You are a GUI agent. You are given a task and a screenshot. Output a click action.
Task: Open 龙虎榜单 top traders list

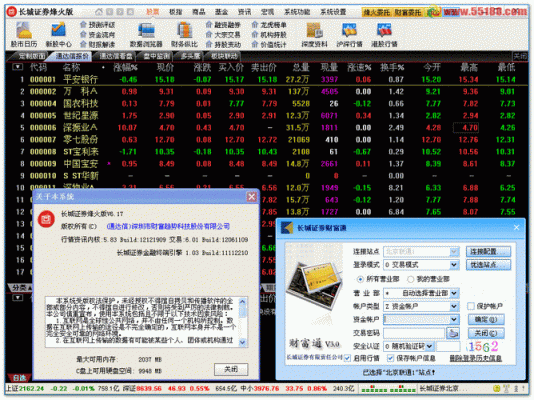pos(269,25)
